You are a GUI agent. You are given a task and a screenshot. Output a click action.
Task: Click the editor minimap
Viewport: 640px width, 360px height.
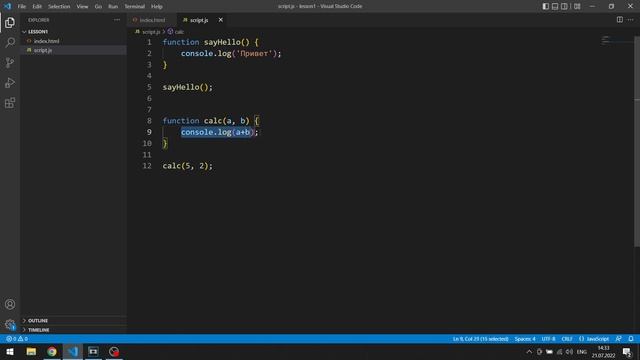coord(617,40)
